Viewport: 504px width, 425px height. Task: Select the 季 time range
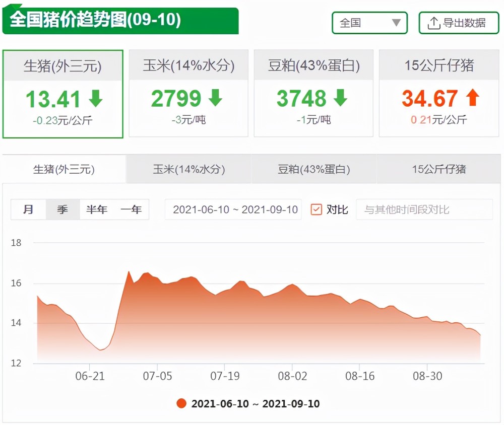coord(62,209)
